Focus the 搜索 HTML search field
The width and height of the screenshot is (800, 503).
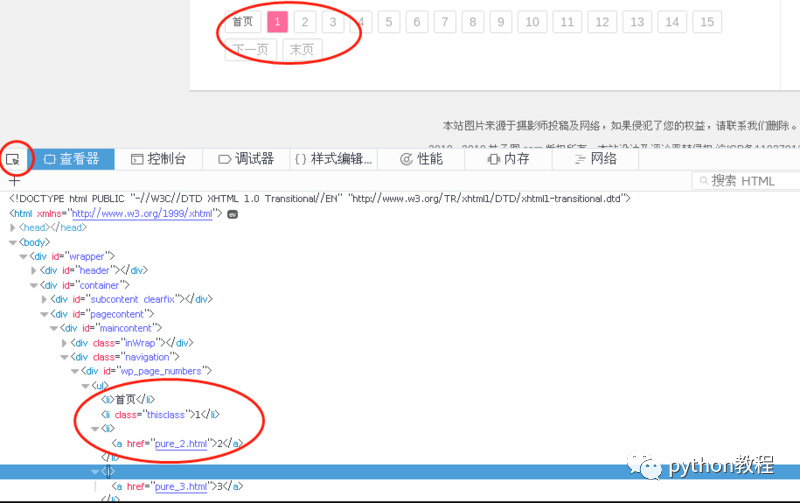[x=746, y=181]
